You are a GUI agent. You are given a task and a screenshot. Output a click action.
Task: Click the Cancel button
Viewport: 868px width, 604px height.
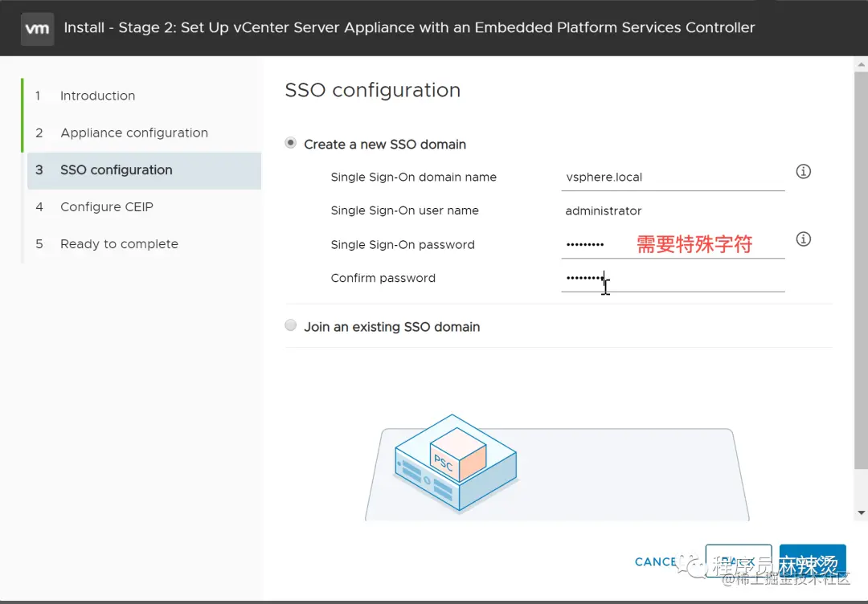click(x=656, y=562)
